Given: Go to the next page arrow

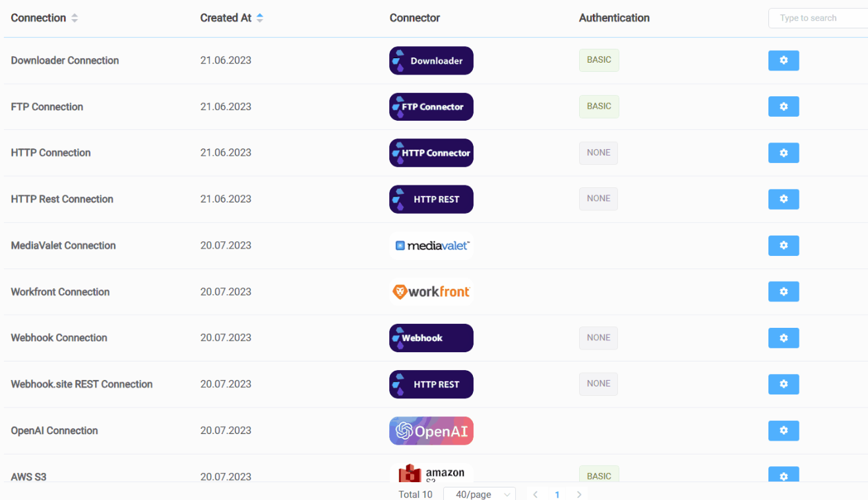Looking at the screenshot, I should [579, 494].
